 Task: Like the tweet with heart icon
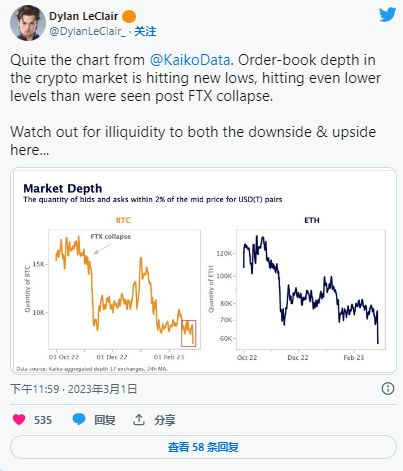pos(19,419)
